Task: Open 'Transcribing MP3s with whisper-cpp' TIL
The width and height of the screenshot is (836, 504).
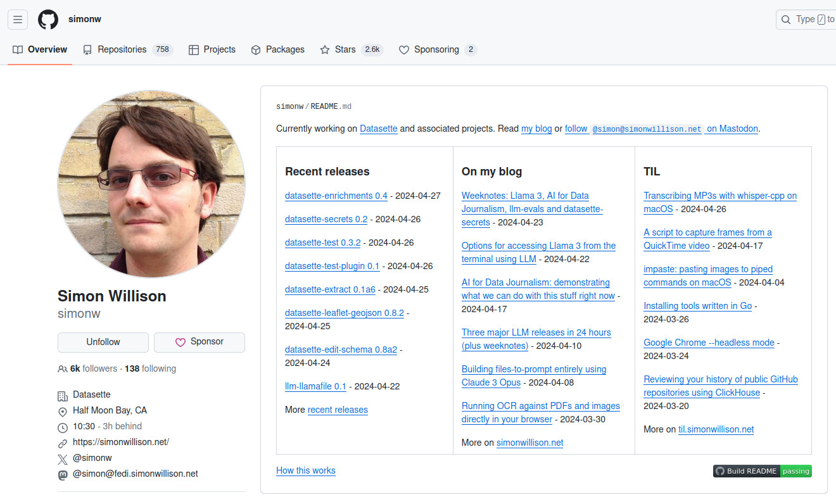Action: click(720, 202)
